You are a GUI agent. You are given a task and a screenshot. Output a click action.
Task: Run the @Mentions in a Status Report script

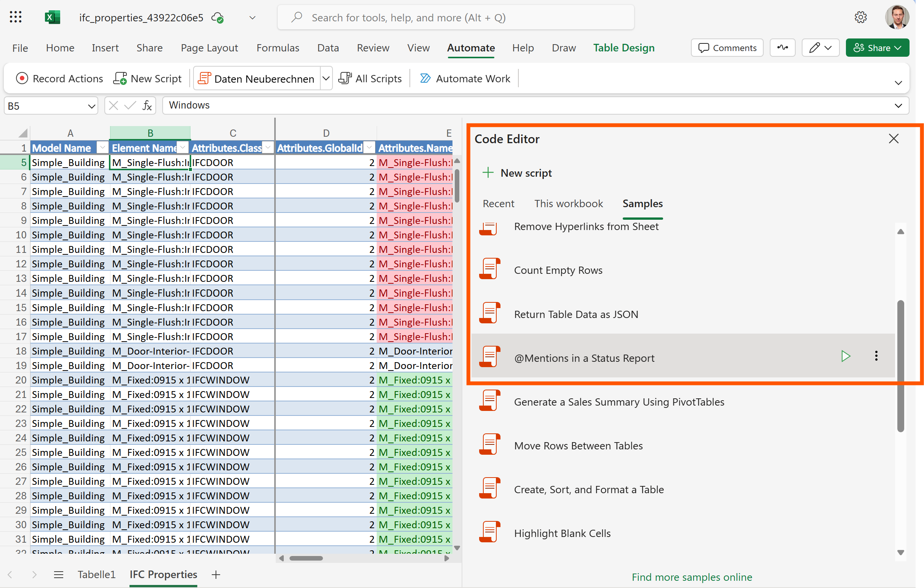[x=846, y=356]
